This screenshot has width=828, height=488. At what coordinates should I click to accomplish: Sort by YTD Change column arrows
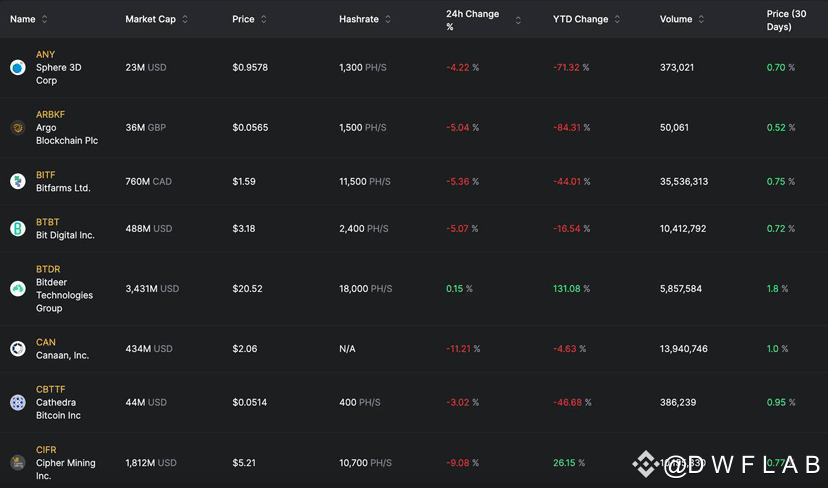tap(617, 19)
